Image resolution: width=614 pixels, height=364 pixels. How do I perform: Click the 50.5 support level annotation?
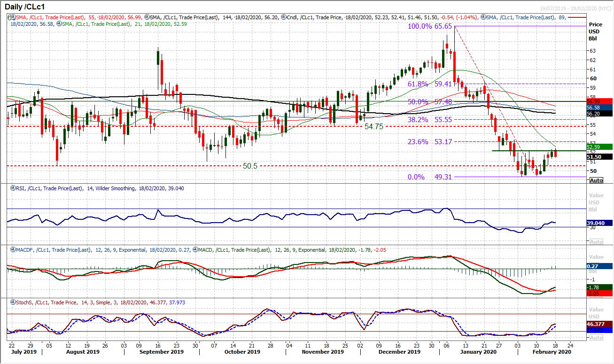pos(250,166)
